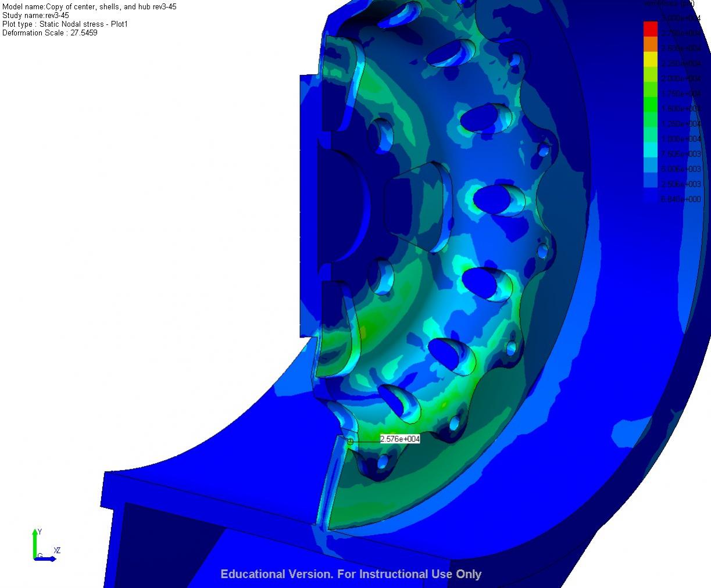Click the 2.576e+004 probe value callout
Image resolution: width=711 pixels, height=588 pixels.
(399, 439)
